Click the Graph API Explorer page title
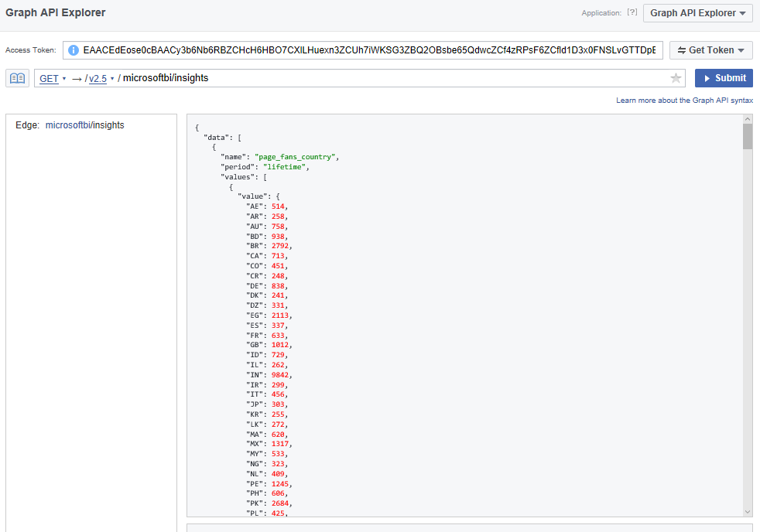Screen dimensions: 760x532 55,12
